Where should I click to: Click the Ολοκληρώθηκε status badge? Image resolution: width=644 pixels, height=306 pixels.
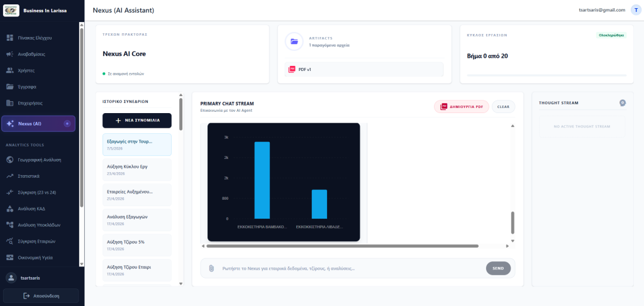point(611,35)
